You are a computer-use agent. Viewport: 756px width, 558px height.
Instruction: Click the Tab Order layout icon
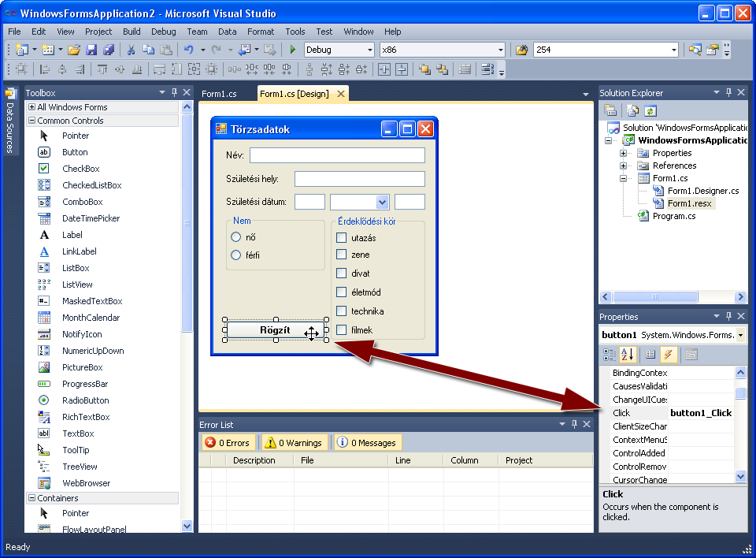tap(487, 69)
